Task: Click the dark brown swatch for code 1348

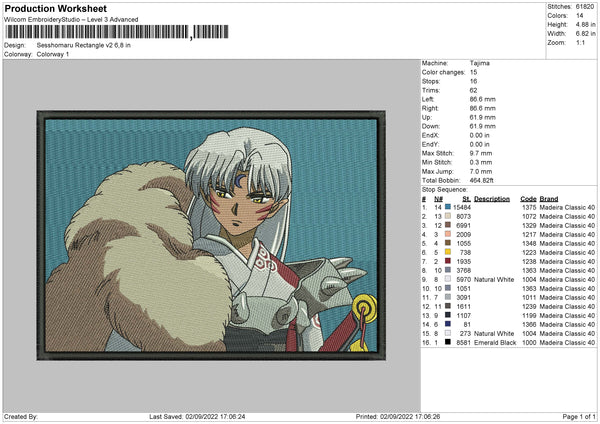Action: pyautogui.click(x=448, y=243)
